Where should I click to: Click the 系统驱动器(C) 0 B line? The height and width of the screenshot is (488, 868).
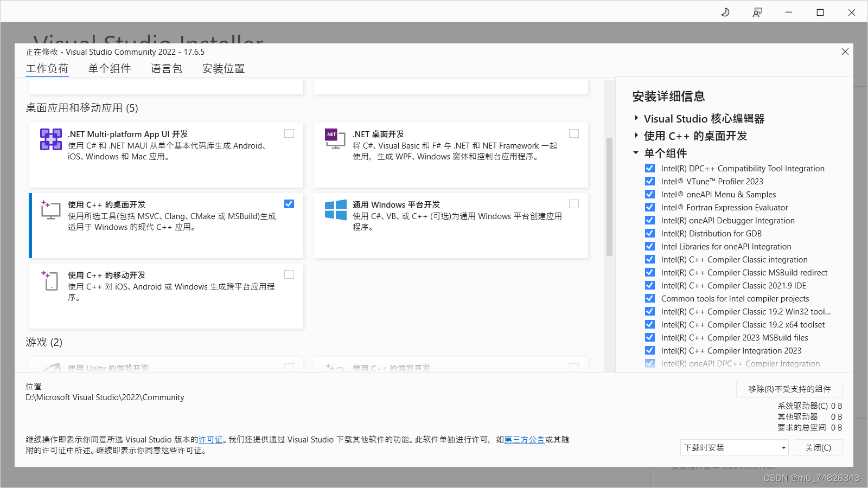click(810, 406)
